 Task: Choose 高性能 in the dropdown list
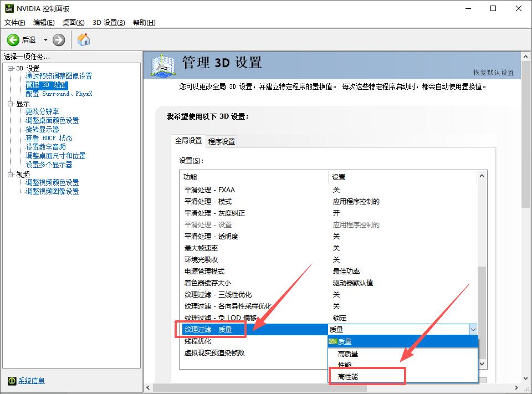pyautogui.click(x=403, y=377)
